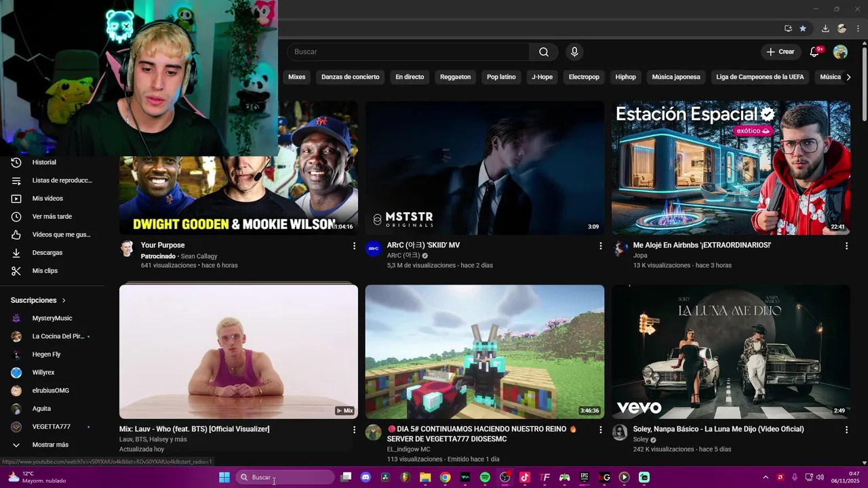Open weather widget 12°C Mayorm. nublado
Viewport: 868px width, 488px height.
pyautogui.click(x=37, y=478)
